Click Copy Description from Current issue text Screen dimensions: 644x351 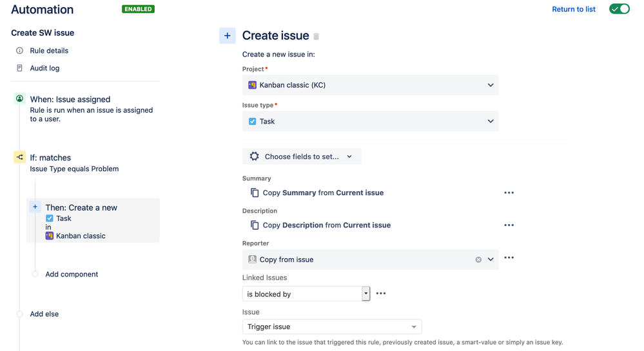pos(327,225)
